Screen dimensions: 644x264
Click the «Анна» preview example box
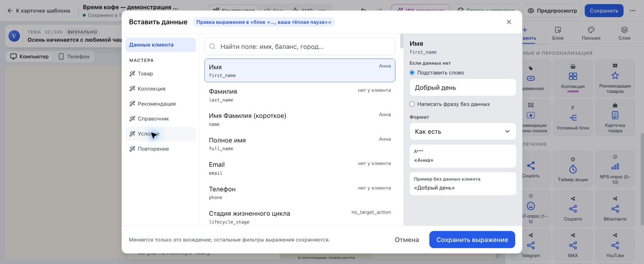462,156
